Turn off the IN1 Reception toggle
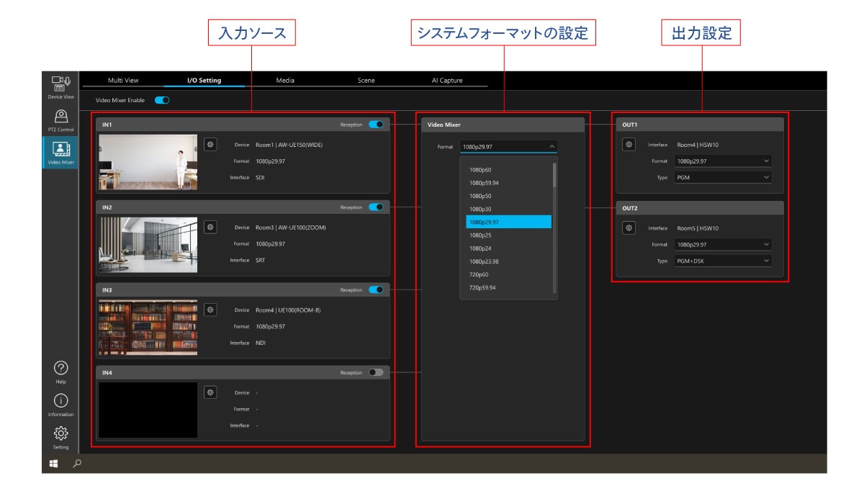Viewport: 864px width, 504px height. [x=376, y=125]
